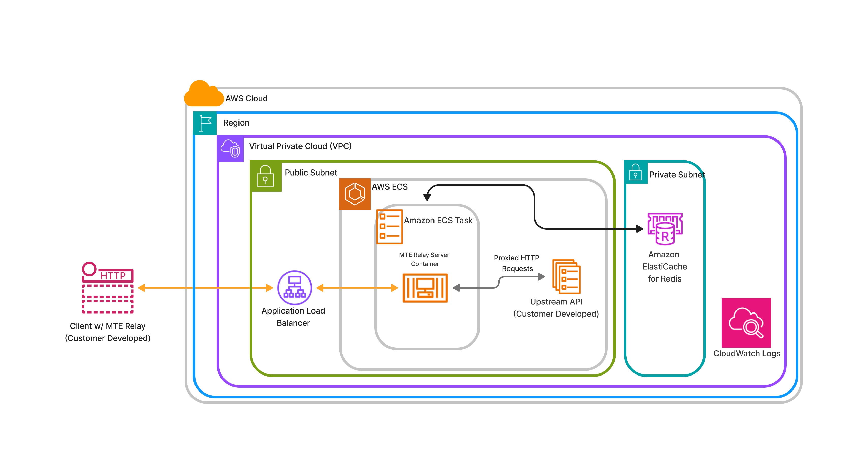Click the "Private Subnet" label

click(677, 174)
